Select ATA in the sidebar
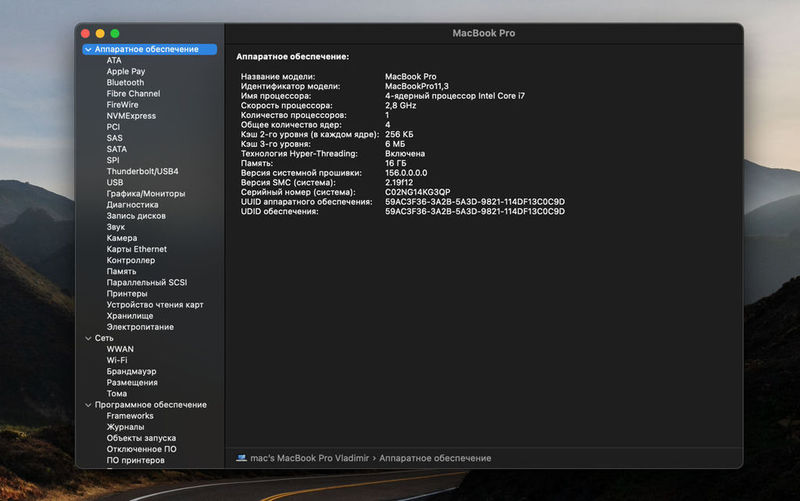The width and height of the screenshot is (800, 501). pyautogui.click(x=114, y=60)
